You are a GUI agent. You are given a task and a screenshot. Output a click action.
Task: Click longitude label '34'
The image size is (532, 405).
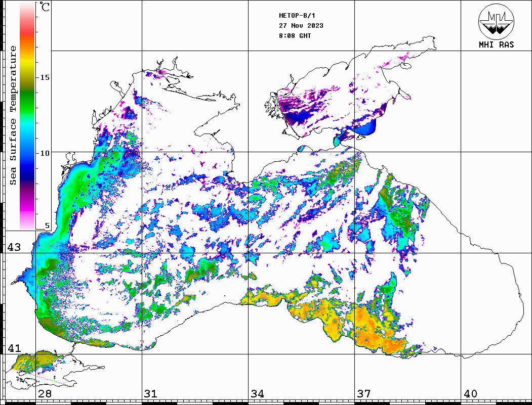pyautogui.click(x=257, y=394)
